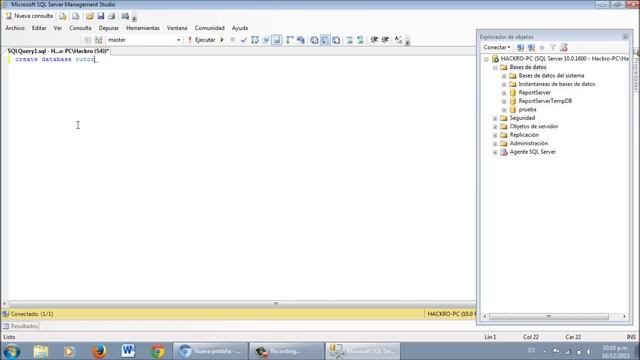Open the Conectar dropdown in Object Explorer
Image resolution: width=640 pixels, height=360 pixels.
(497, 47)
